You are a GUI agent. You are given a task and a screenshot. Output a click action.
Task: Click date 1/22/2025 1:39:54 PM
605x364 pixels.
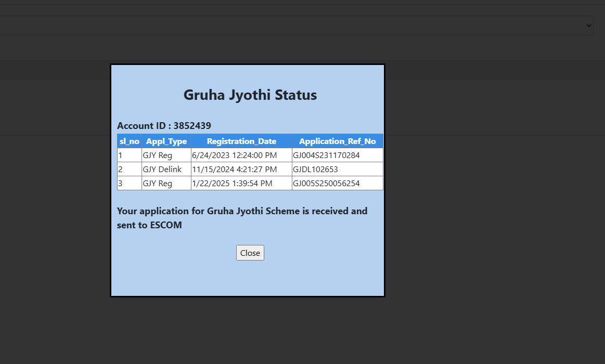pyautogui.click(x=233, y=184)
